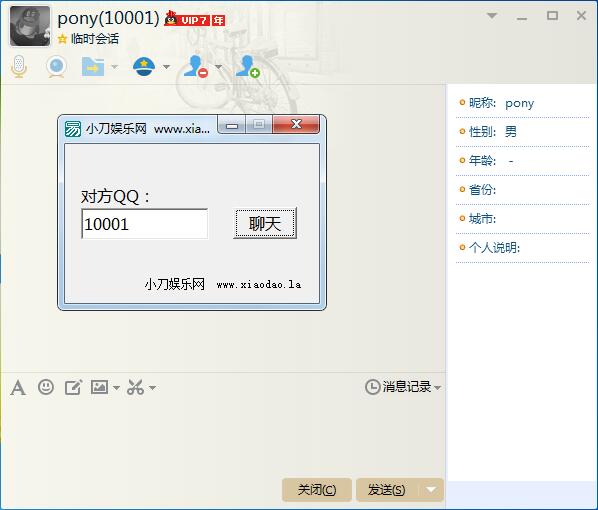Screen dimensions: 598x510
Task: Open the send options arrow next to 发送
Action: pos(431,490)
